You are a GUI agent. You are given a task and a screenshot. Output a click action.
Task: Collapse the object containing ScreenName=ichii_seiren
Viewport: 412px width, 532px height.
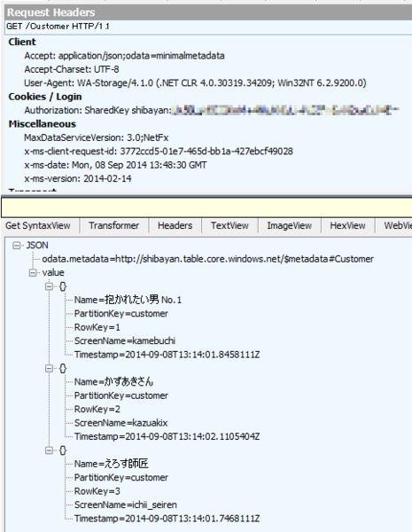click(49, 450)
